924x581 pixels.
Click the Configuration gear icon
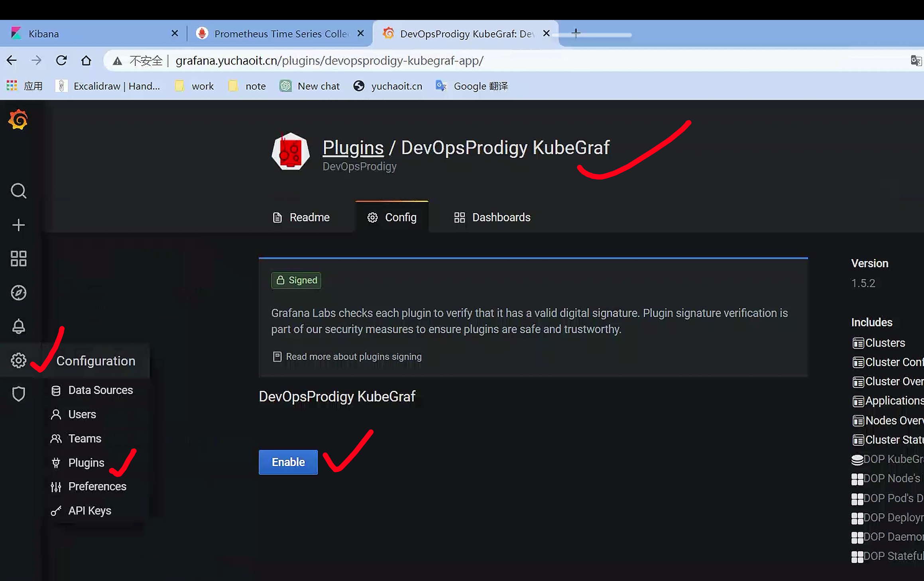[18, 360]
